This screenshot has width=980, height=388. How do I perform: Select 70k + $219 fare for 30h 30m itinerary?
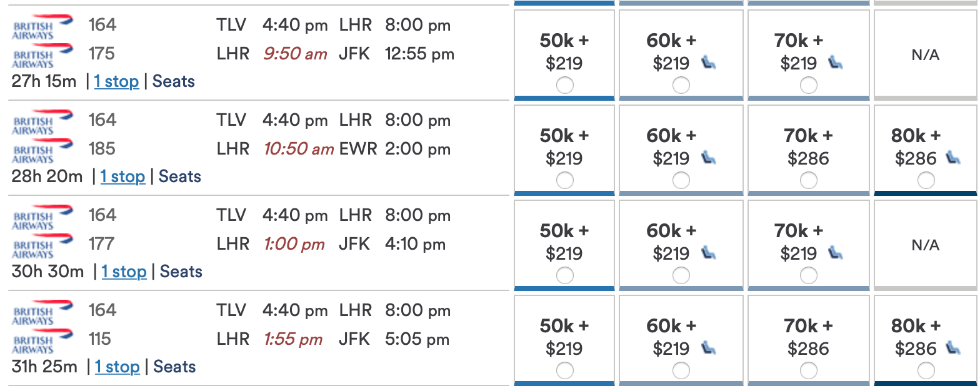808,275
